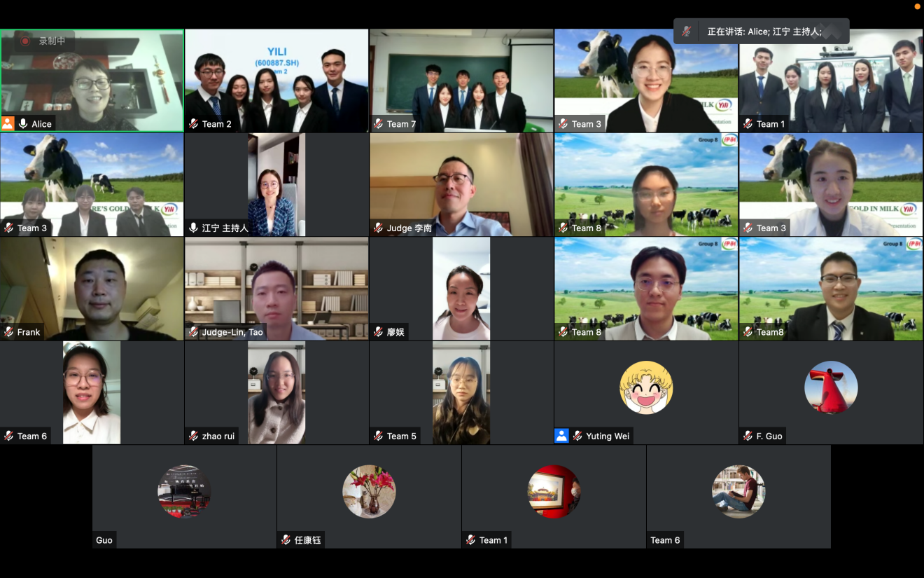The width and height of the screenshot is (924, 578).
Task: Click Yuting Wei's cartoon avatar
Action: click(x=645, y=387)
